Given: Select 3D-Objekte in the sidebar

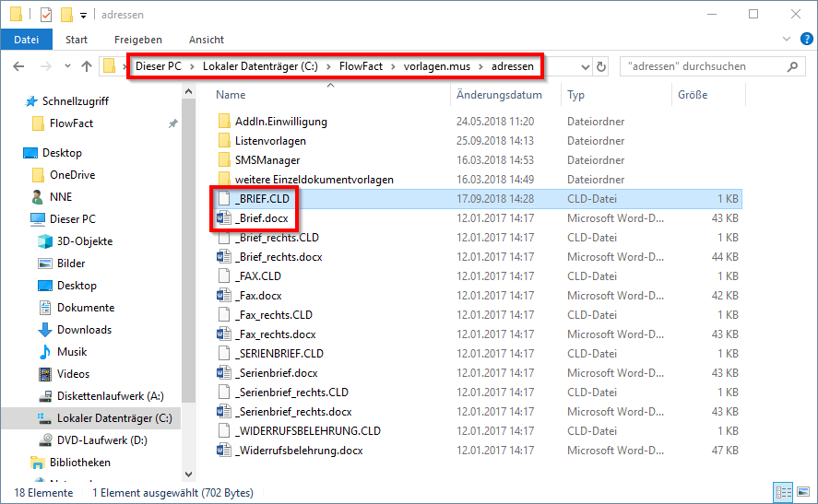Looking at the screenshot, I should click(85, 241).
